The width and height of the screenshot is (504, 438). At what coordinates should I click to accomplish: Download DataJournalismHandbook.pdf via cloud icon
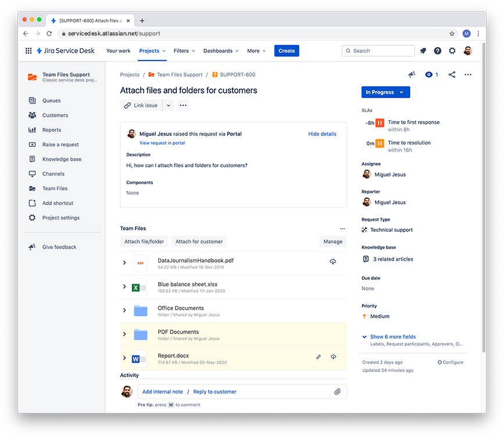[x=333, y=262]
